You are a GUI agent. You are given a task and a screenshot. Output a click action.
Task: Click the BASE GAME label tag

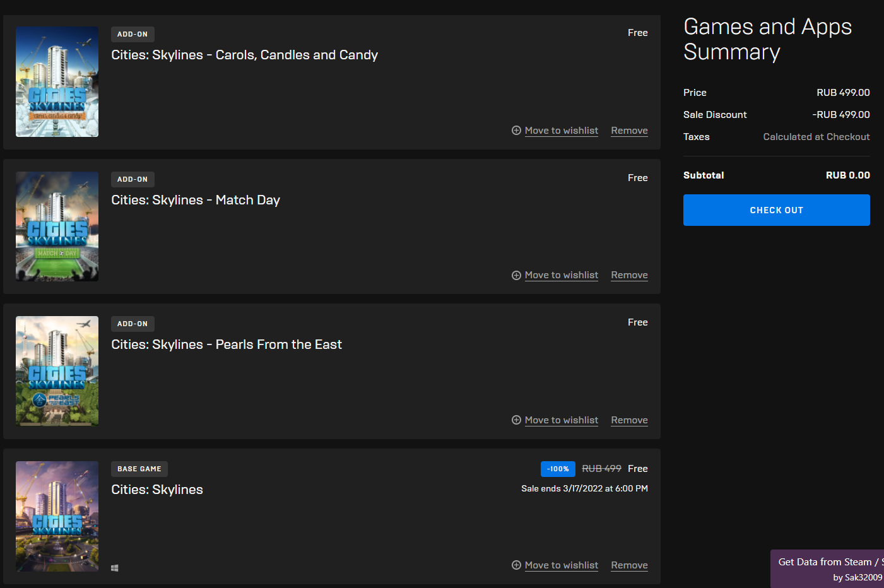click(x=139, y=469)
